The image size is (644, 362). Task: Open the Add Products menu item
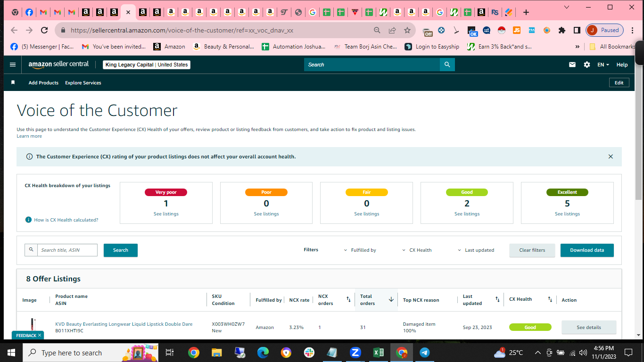pos(43,82)
